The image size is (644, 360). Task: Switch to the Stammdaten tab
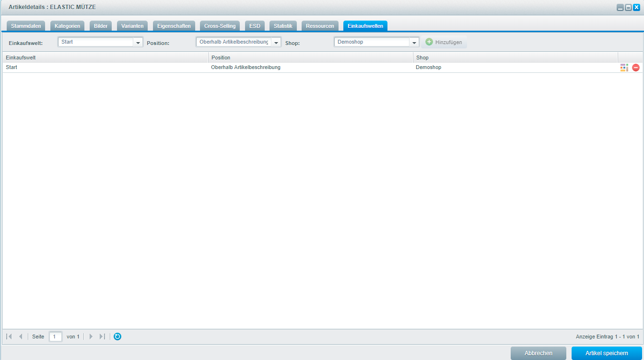26,26
